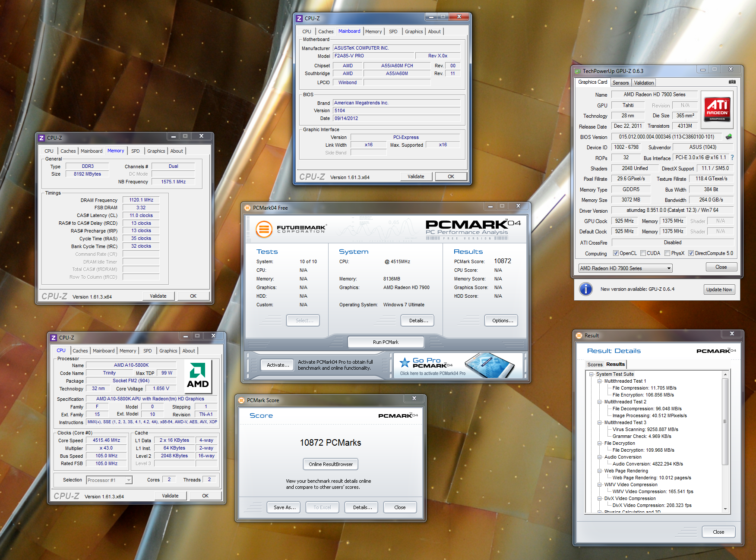Click the Update Now button
Viewport: 756px width, 560px height.
pyautogui.click(x=719, y=289)
